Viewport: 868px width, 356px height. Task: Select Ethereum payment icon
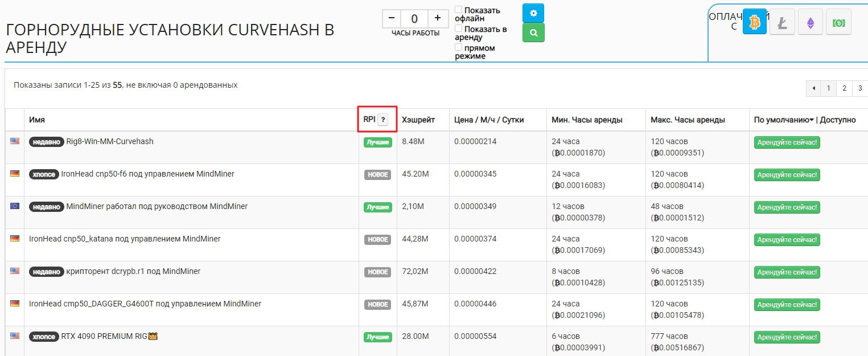click(811, 23)
